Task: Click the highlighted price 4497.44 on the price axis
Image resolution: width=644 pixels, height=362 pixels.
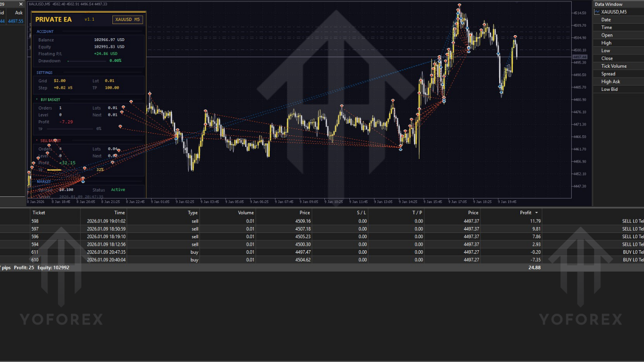Action: click(x=580, y=57)
